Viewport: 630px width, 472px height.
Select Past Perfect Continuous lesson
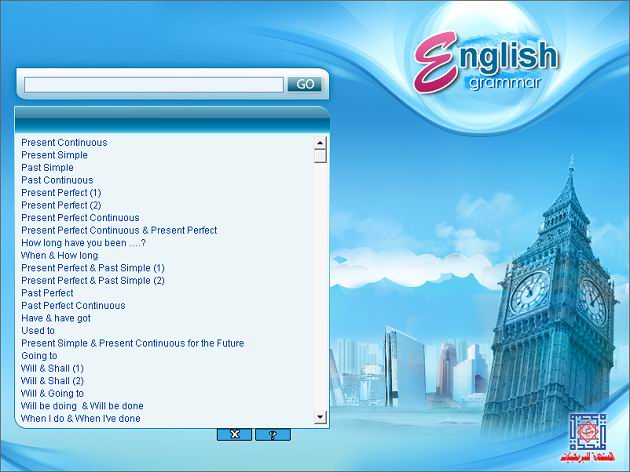[x=73, y=306]
